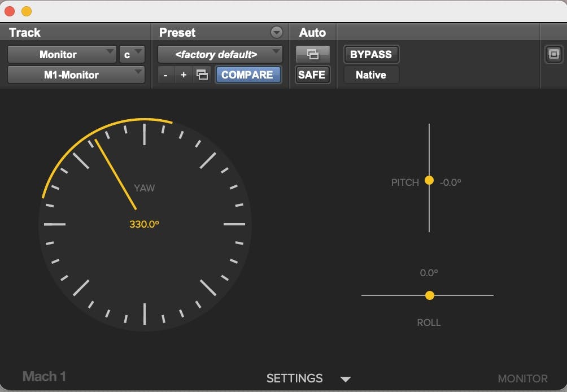Click the target icon in the top-right corner
This screenshot has width=567, height=392.
[x=554, y=55]
